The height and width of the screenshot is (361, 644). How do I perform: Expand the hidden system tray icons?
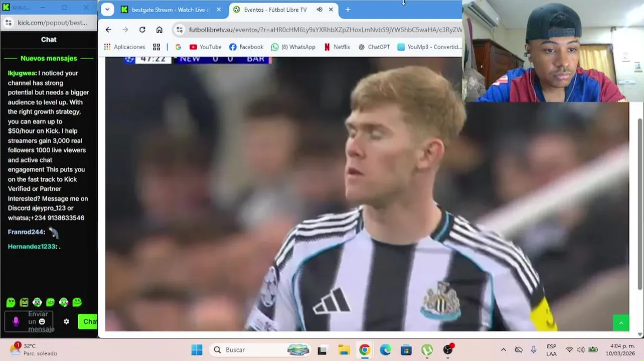[504, 349]
